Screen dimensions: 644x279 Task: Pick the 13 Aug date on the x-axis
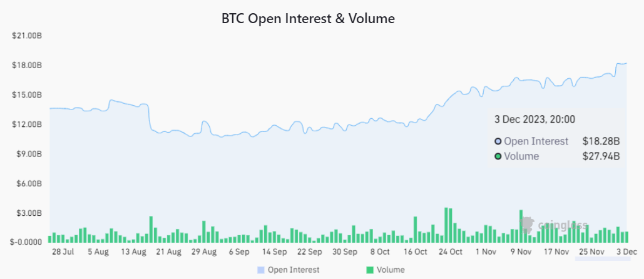[x=134, y=251]
